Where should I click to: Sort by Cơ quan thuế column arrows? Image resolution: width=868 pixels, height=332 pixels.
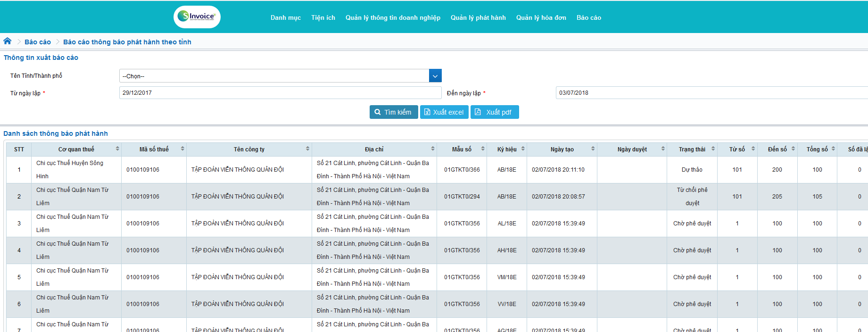(117, 149)
